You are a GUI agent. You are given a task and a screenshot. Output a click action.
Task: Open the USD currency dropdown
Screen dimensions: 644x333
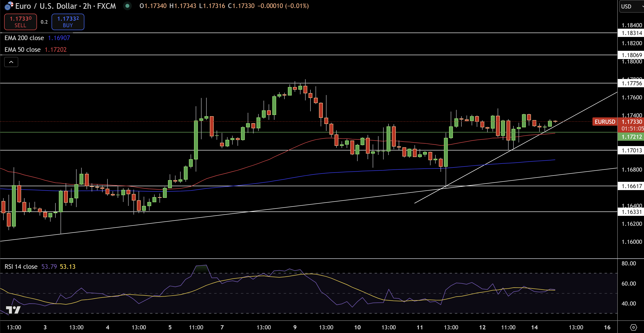point(631,6)
